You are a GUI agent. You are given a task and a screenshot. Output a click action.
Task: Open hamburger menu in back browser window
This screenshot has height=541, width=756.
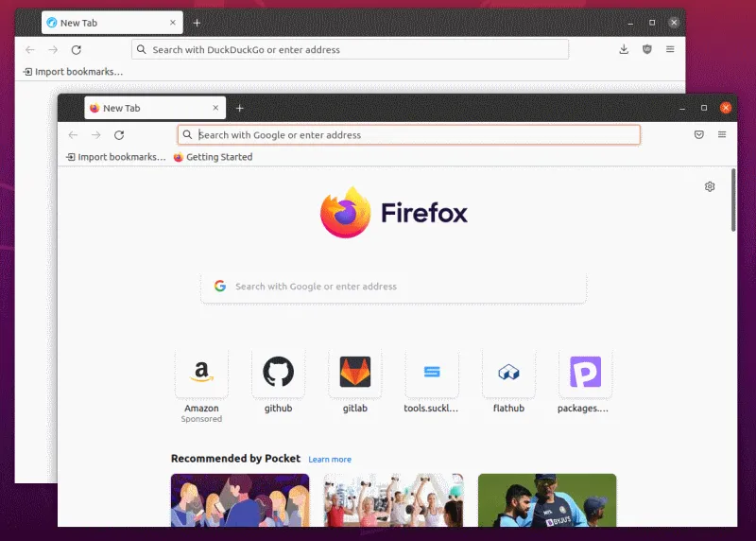(x=670, y=49)
